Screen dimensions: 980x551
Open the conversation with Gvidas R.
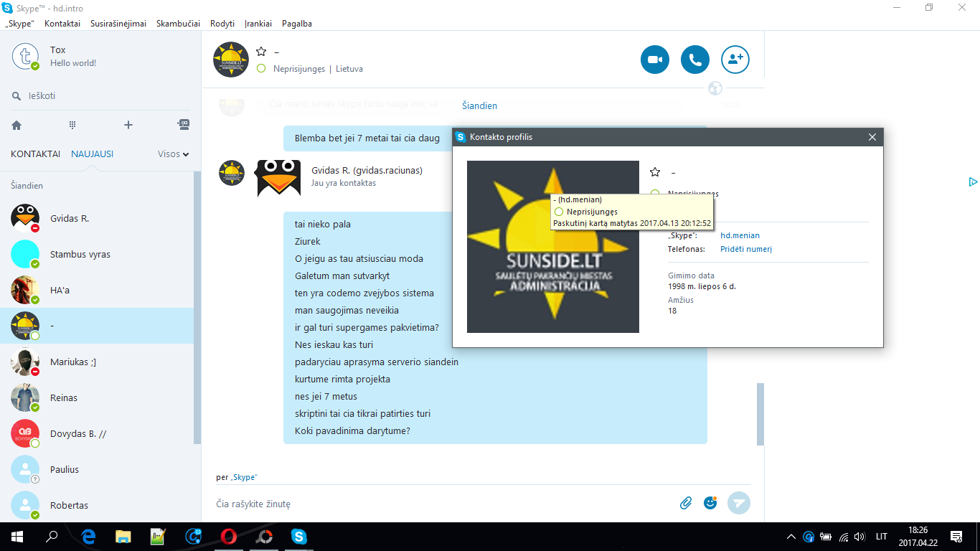[x=97, y=218]
